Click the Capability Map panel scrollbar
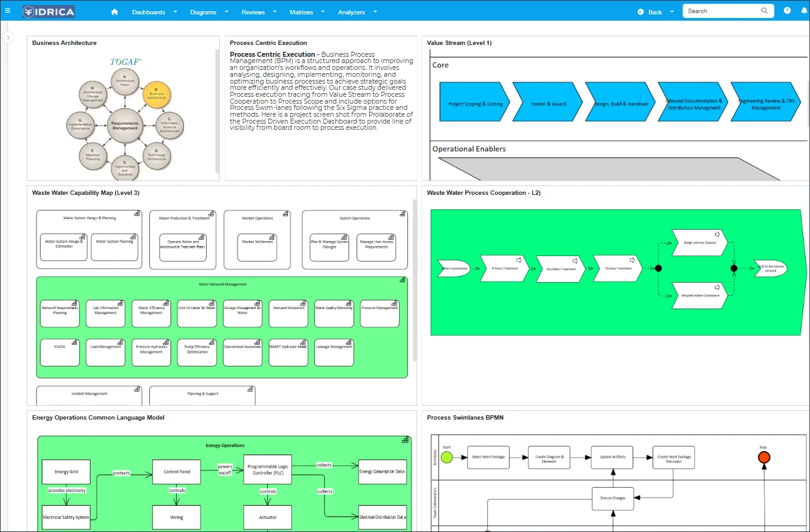The image size is (810, 532). [x=415, y=281]
